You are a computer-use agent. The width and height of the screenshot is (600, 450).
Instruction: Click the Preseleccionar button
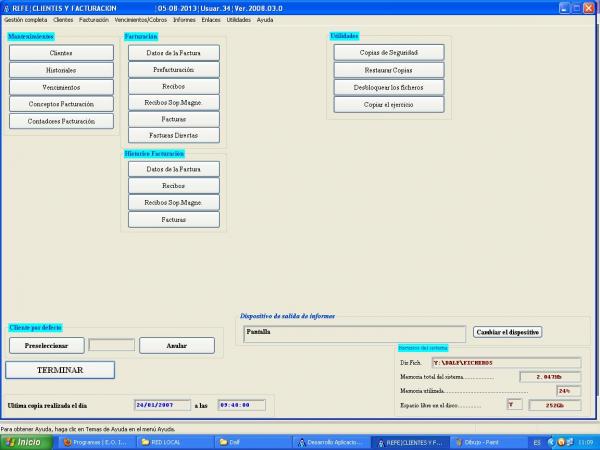click(46, 345)
